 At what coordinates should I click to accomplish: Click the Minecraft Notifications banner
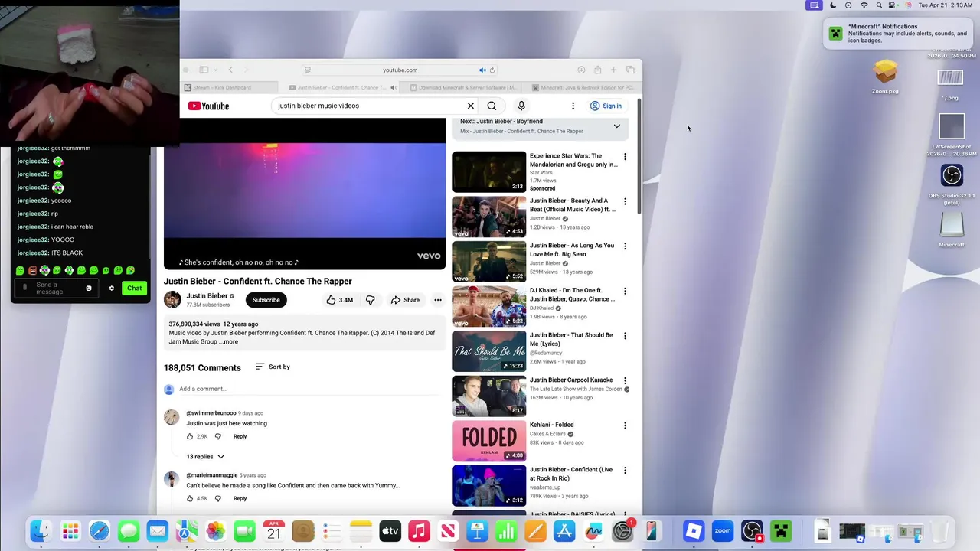pos(899,34)
